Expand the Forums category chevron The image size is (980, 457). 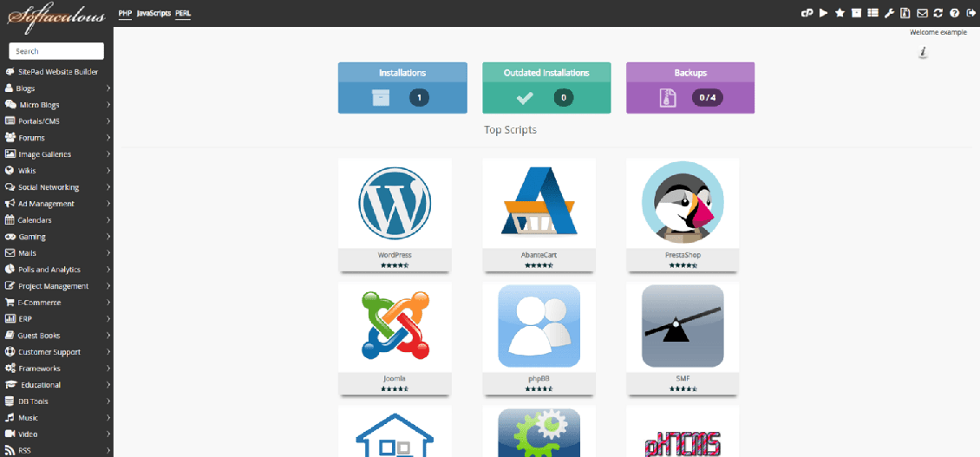pos(108,138)
